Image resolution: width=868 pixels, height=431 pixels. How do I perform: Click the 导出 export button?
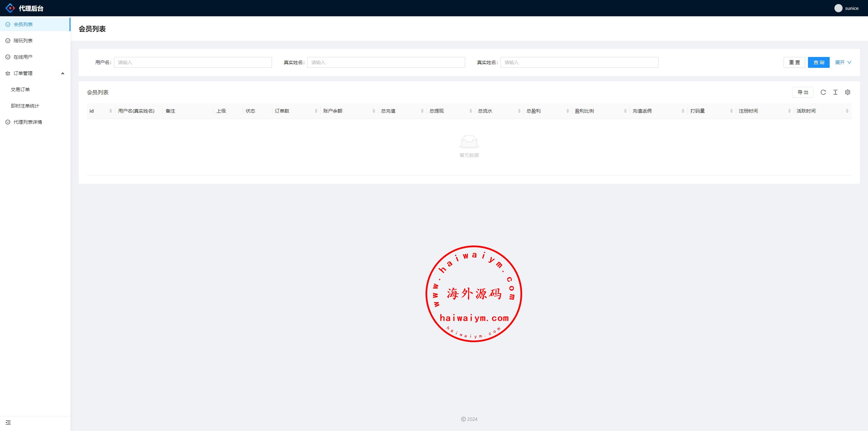(803, 92)
